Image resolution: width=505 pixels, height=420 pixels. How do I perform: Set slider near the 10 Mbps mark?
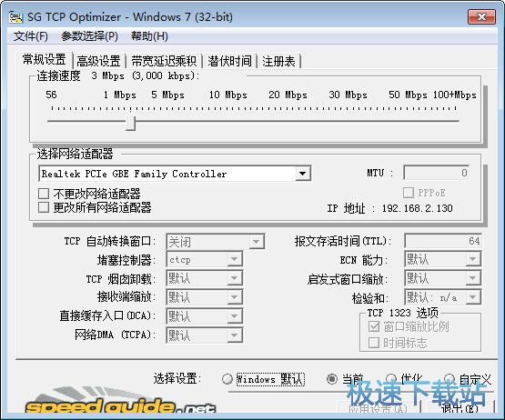[x=227, y=121]
